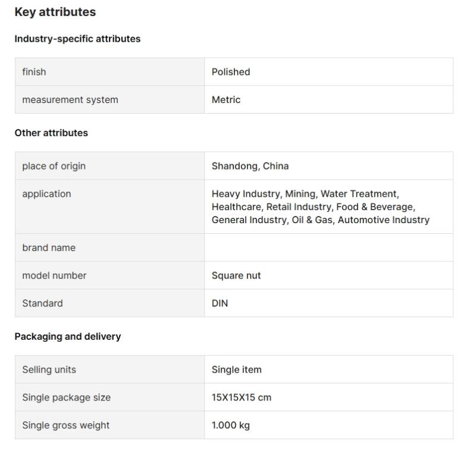Click the Standard attribute label
476x451 pixels.
click(42, 303)
